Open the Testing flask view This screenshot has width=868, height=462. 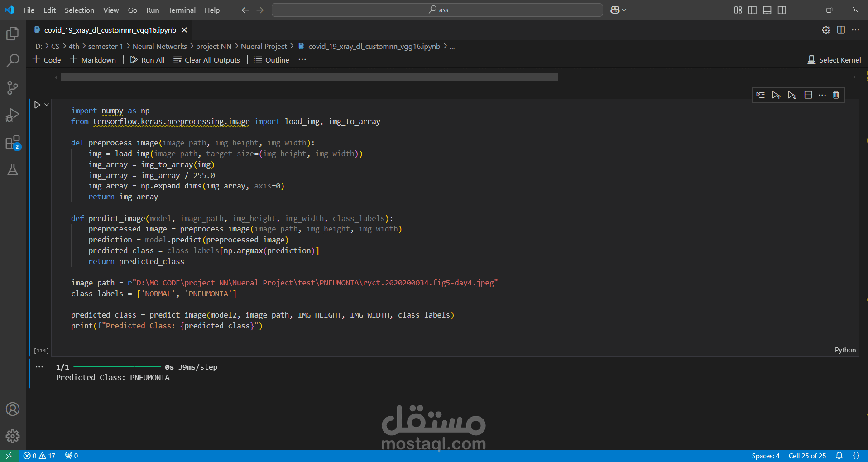[13, 170]
